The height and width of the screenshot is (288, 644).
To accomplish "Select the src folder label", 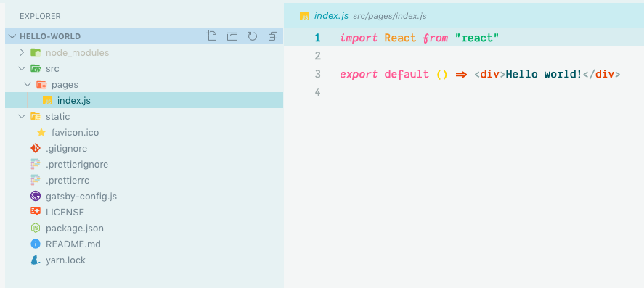I will tap(52, 68).
